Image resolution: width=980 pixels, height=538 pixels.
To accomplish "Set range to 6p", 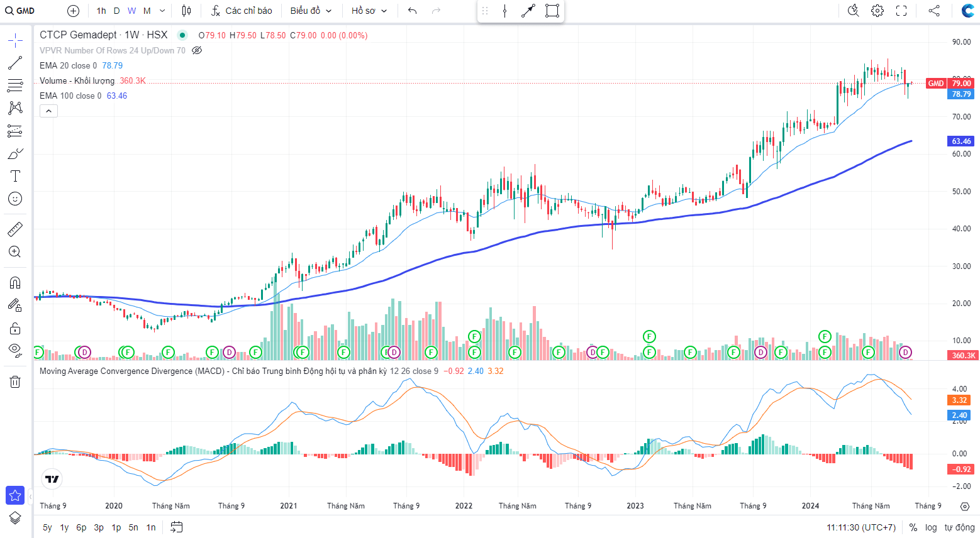I will [81, 527].
